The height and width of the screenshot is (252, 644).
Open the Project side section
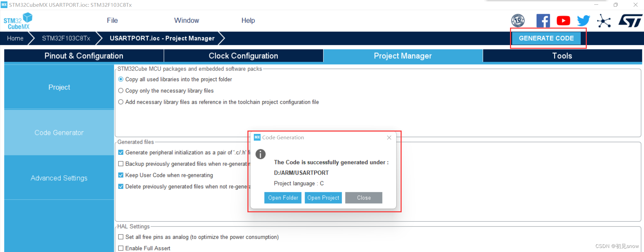coord(59,87)
